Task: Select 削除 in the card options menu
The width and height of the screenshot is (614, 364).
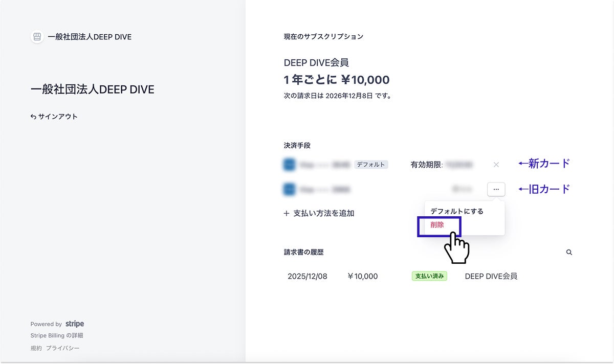Action: coord(437,225)
